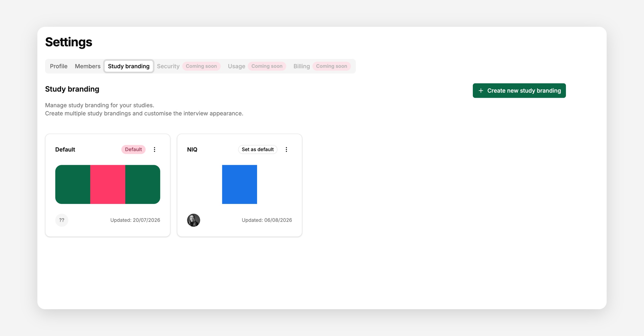Click 'Manage study branding for your studies.' text
644x336 pixels.
pos(100,105)
